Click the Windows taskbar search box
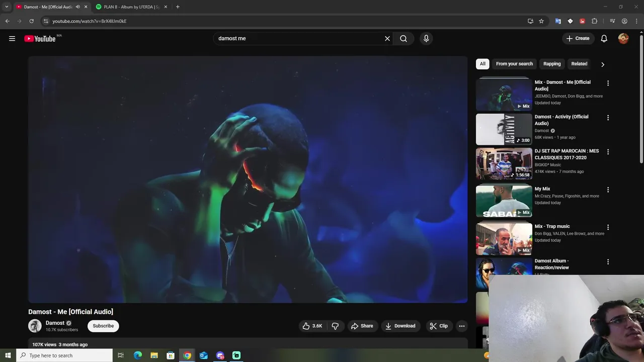This screenshot has width=644, height=362. [x=64, y=355]
